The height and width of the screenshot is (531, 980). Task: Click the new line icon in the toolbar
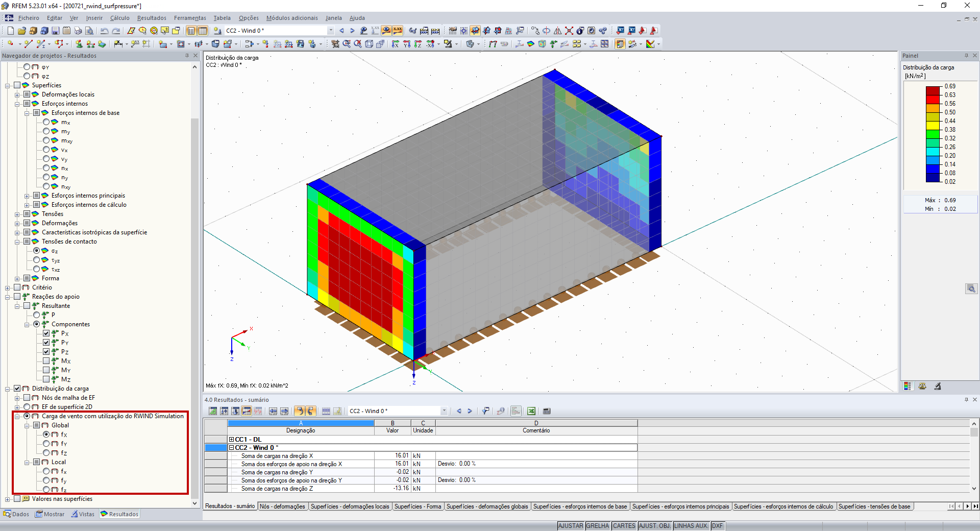pyautogui.click(x=28, y=44)
